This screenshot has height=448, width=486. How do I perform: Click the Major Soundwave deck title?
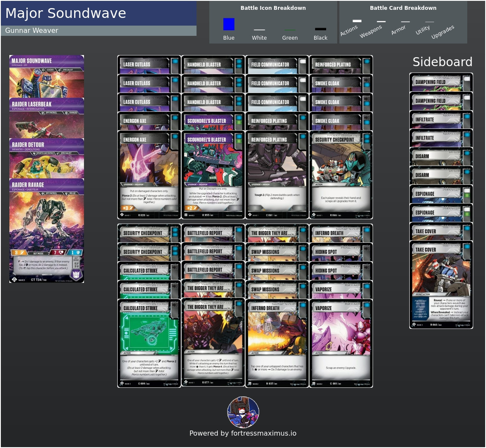66,13
